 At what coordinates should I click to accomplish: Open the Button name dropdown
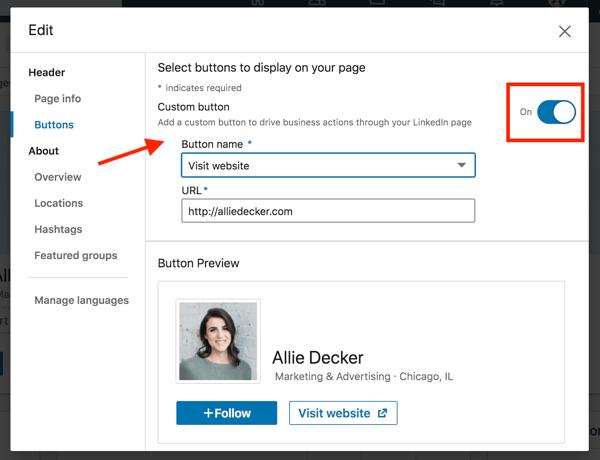[x=327, y=165]
